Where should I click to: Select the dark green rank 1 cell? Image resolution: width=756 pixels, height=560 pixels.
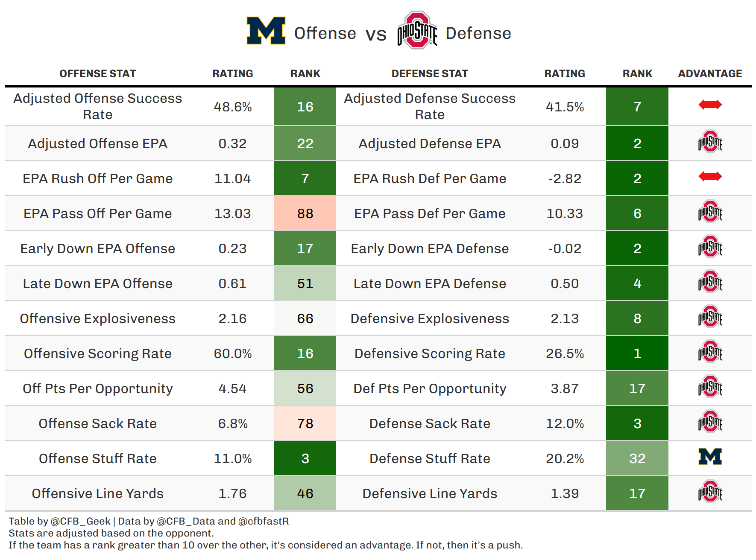click(x=637, y=353)
